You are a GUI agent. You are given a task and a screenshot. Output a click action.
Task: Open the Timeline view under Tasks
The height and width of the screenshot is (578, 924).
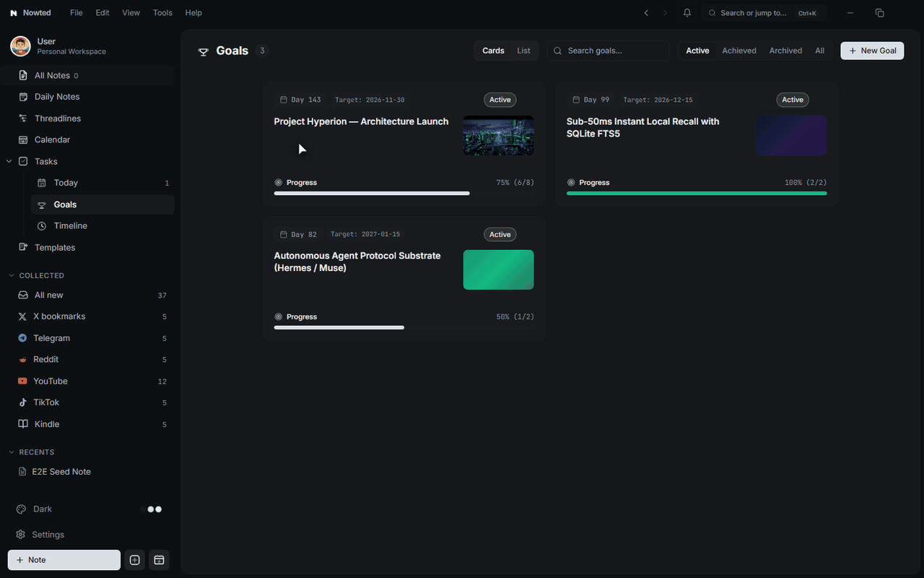pos(103,226)
